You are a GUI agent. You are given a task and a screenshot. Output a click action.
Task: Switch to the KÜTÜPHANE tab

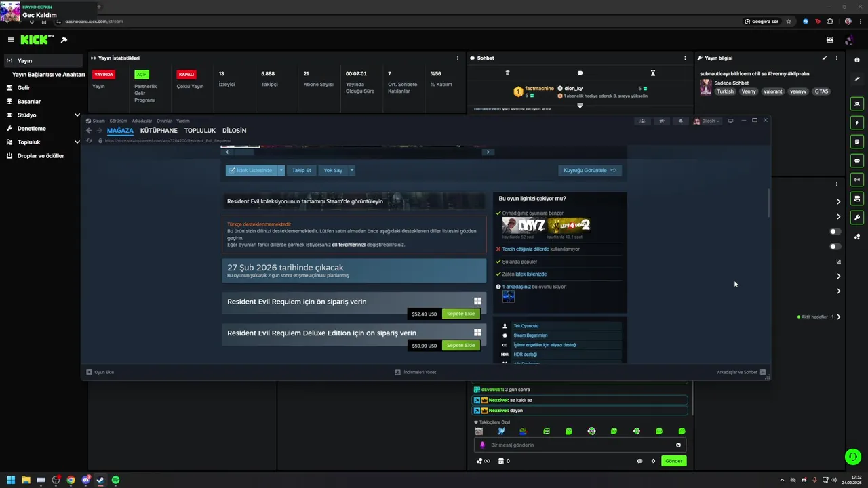[159, 131]
